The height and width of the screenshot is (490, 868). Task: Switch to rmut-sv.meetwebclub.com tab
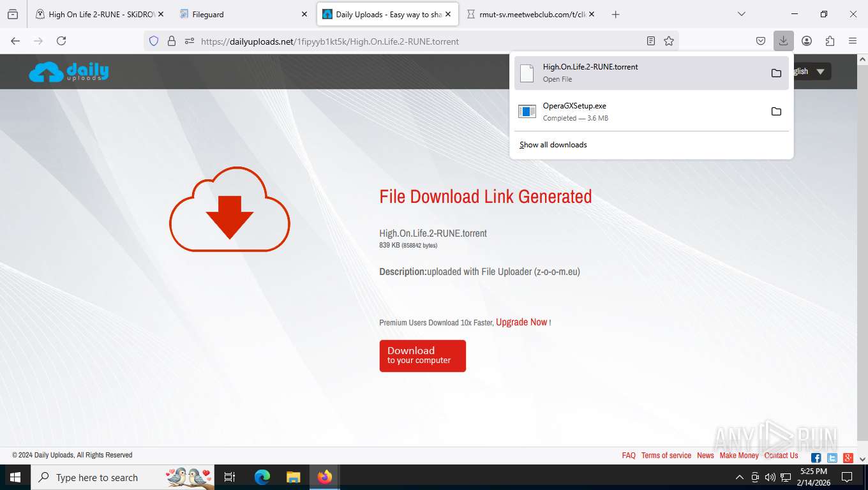coord(532,14)
